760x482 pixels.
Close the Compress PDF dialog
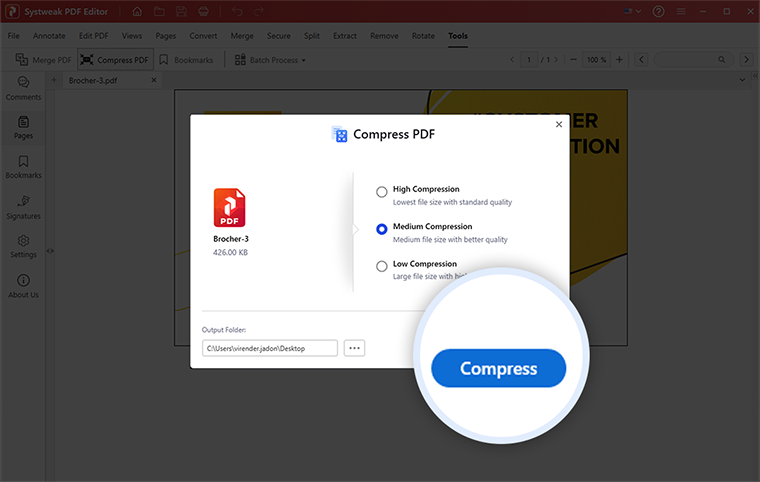tap(559, 124)
